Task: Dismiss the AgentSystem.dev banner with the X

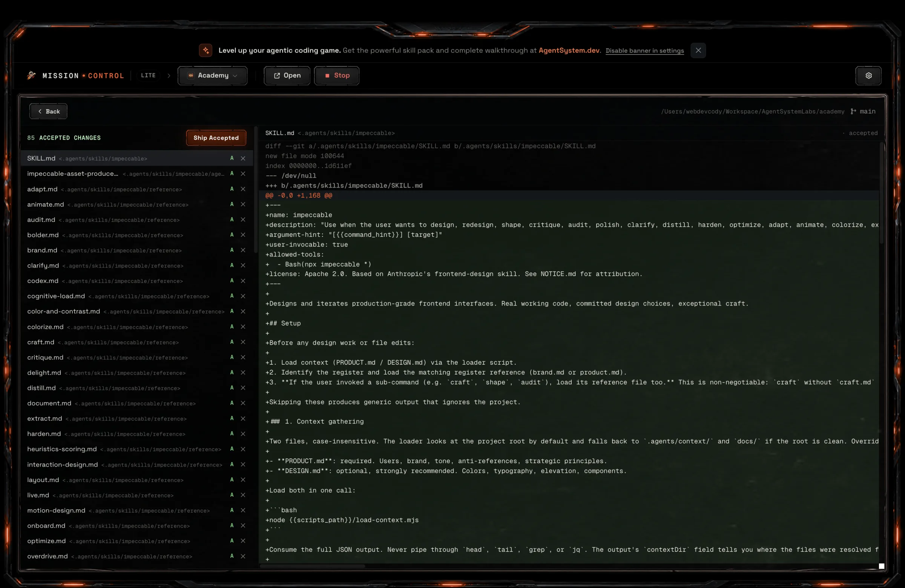Action: [x=698, y=50]
